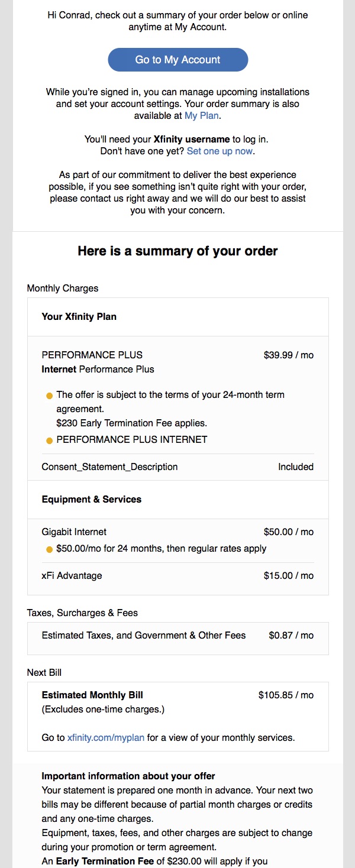Click the Here is a summary of your order heading
This screenshot has width=355, height=868.
click(x=177, y=251)
